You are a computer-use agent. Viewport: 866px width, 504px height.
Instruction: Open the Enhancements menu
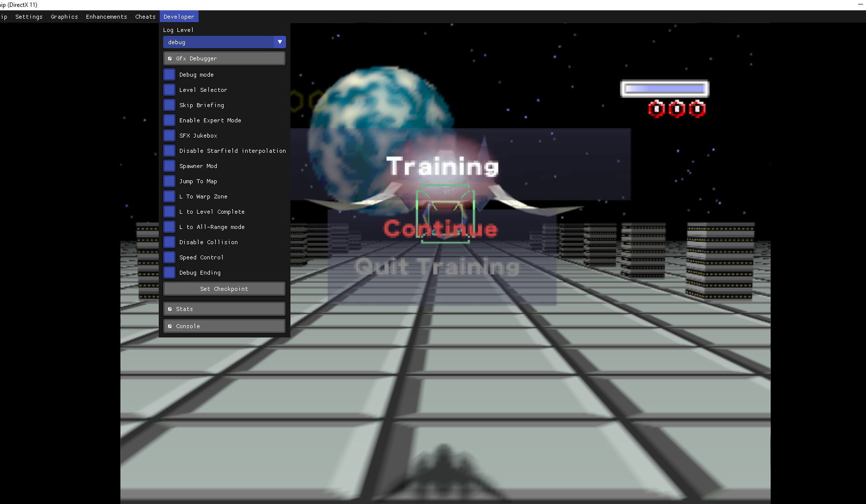tap(107, 17)
